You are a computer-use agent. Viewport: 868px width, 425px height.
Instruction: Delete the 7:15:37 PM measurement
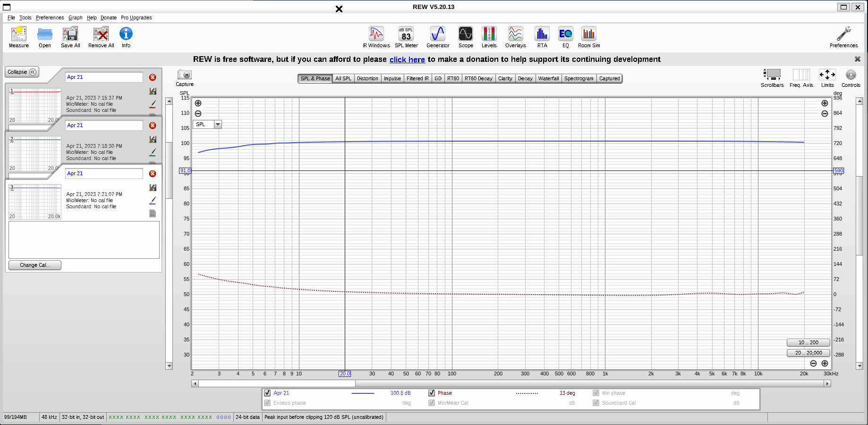(x=153, y=77)
